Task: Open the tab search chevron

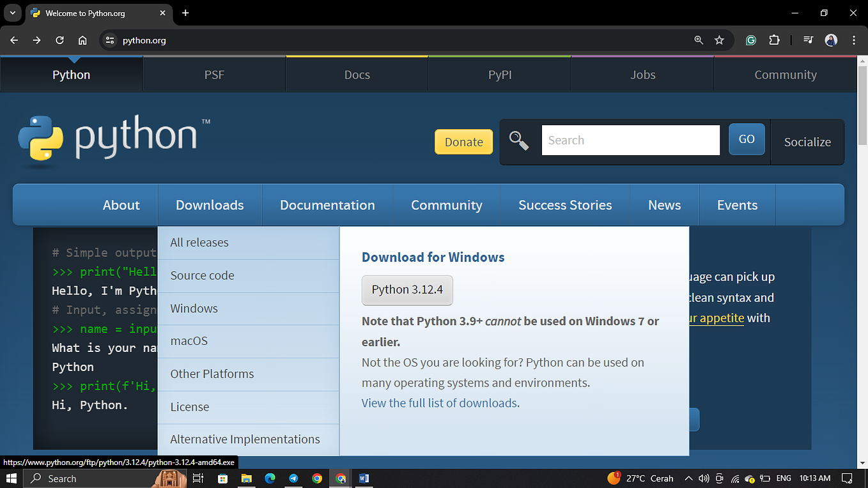Action: point(12,13)
